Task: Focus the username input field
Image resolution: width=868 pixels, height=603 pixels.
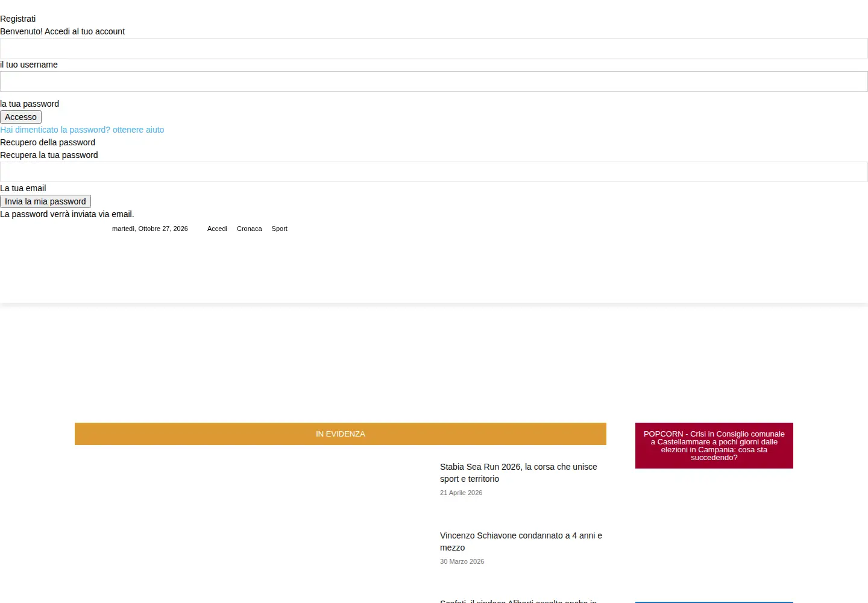Action: click(x=434, y=48)
